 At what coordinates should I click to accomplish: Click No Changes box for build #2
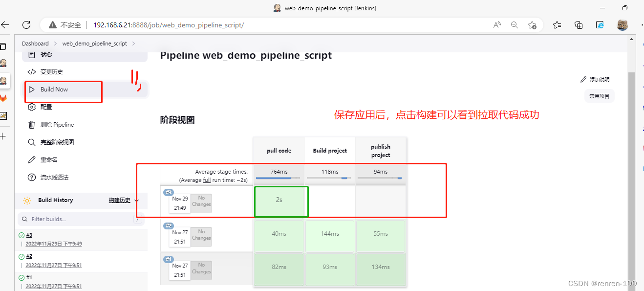click(201, 238)
